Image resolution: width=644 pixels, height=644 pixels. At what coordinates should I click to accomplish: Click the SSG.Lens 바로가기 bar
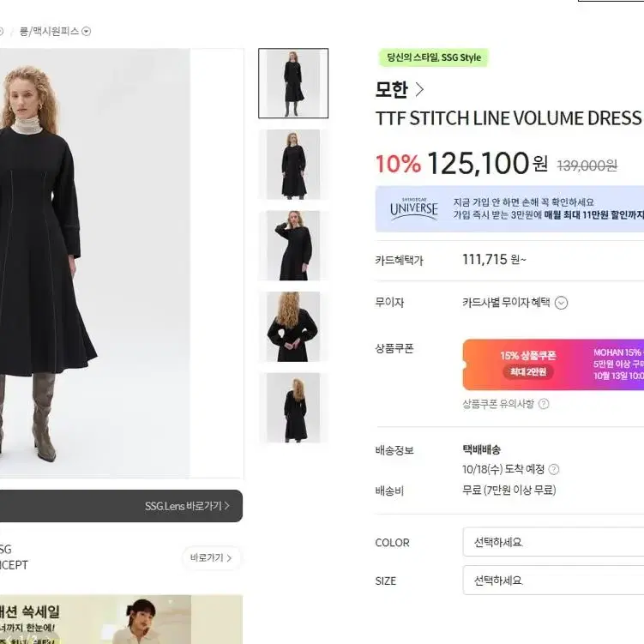121,506
